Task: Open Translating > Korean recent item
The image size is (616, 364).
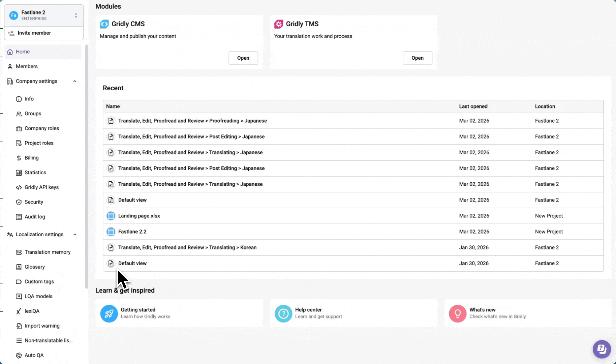Action: pyautogui.click(x=187, y=247)
